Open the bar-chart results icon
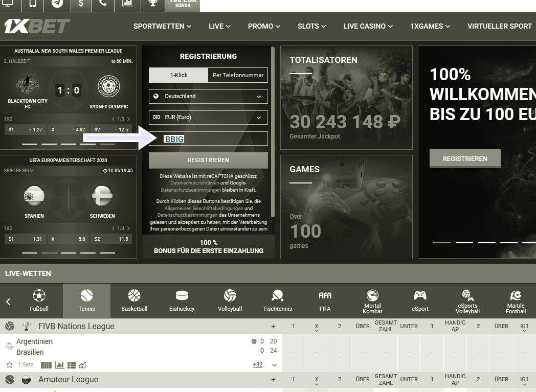 pos(127,4)
